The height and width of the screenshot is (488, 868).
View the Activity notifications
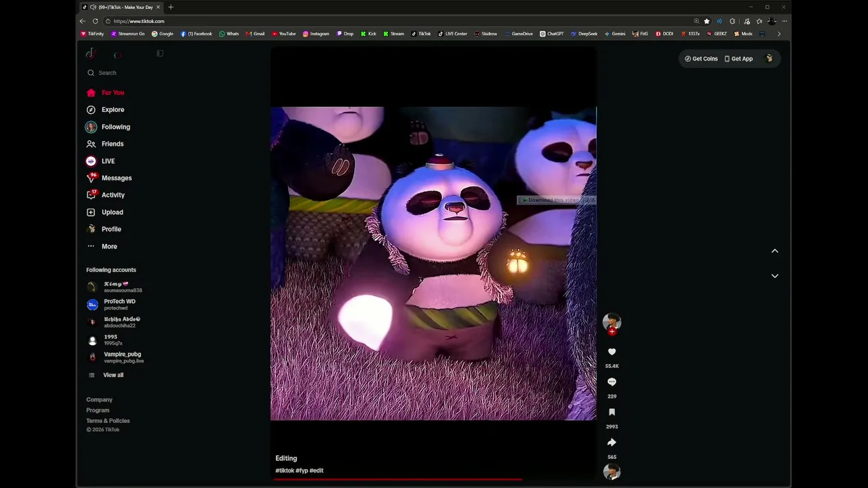106,195
